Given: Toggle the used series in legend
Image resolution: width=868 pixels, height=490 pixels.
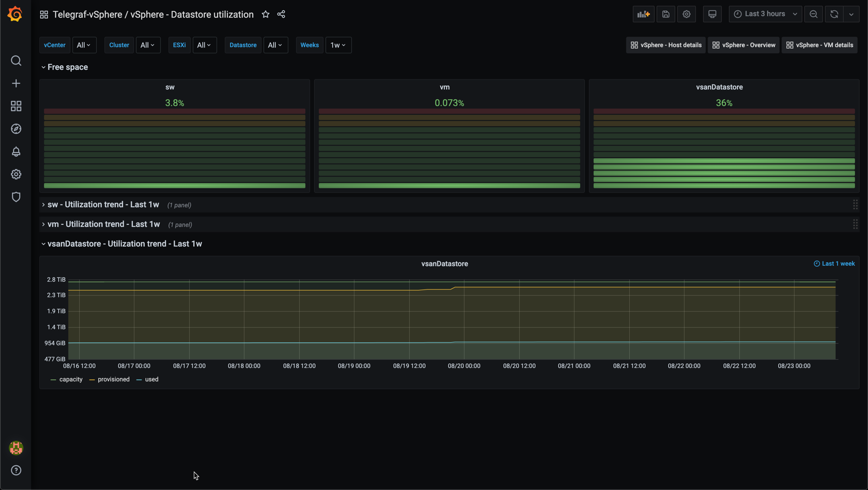Looking at the screenshot, I should pos(151,379).
